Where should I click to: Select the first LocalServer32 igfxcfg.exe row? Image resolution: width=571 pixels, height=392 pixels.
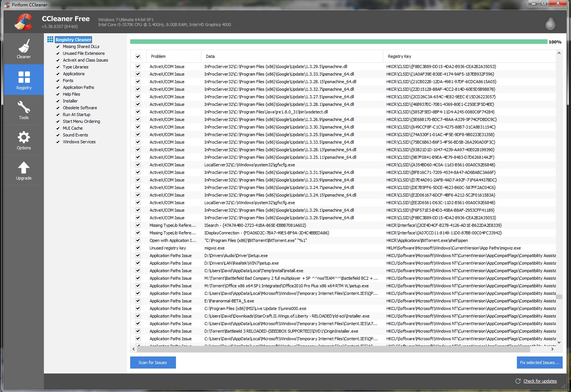pyautogui.click(x=344, y=165)
